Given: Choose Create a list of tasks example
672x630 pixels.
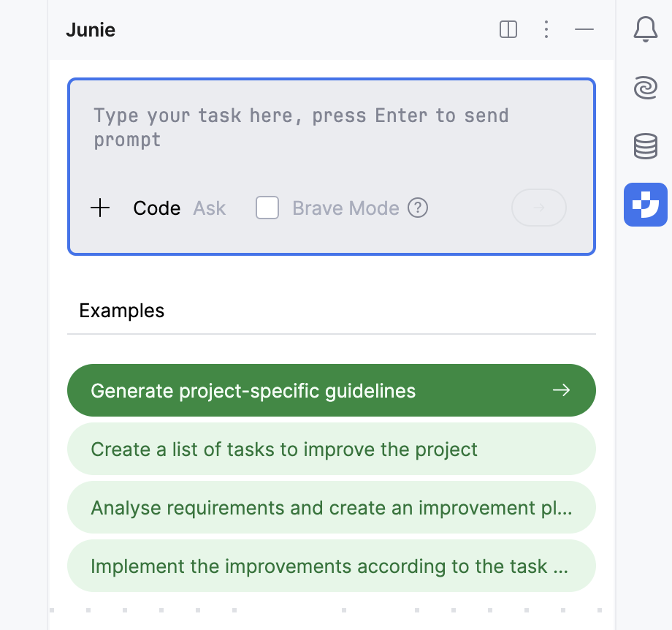Looking at the screenshot, I should pos(332,449).
